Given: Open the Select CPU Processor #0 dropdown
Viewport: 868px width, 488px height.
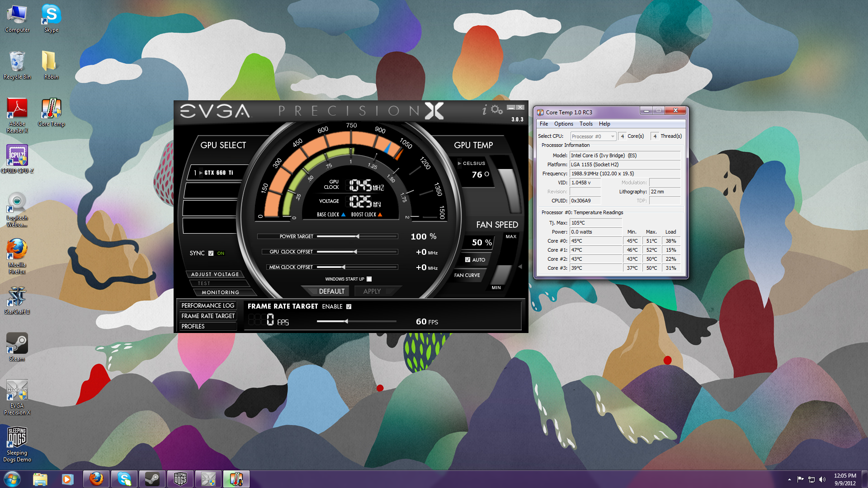Looking at the screenshot, I should pos(593,136).
